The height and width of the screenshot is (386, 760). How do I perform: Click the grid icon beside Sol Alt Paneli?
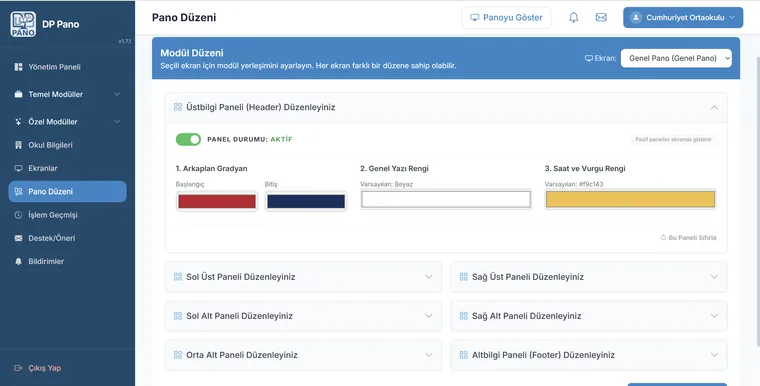(x=178, y=316)
